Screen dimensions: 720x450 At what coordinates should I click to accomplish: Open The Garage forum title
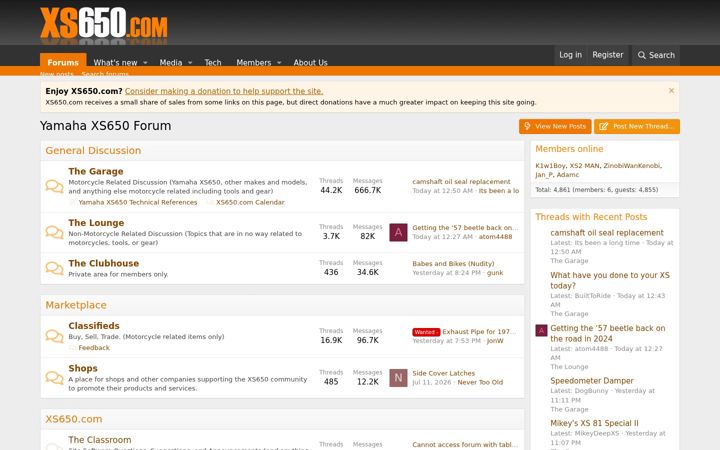(96, 171)
